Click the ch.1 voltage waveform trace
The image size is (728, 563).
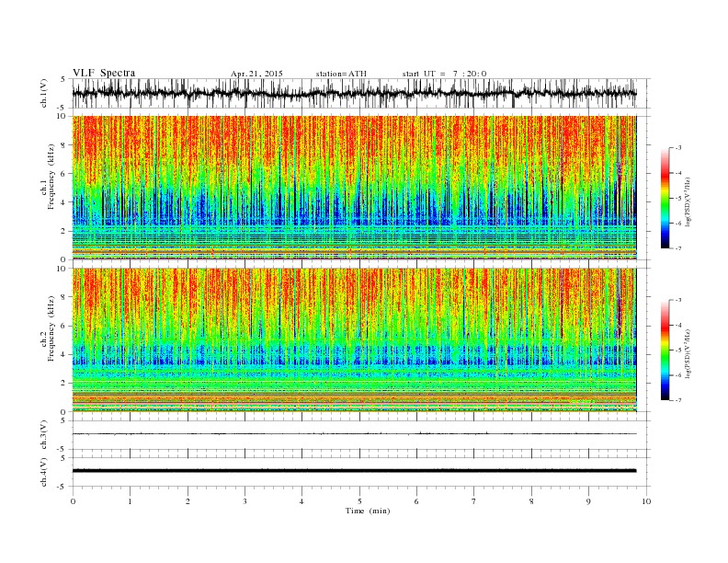354,93
